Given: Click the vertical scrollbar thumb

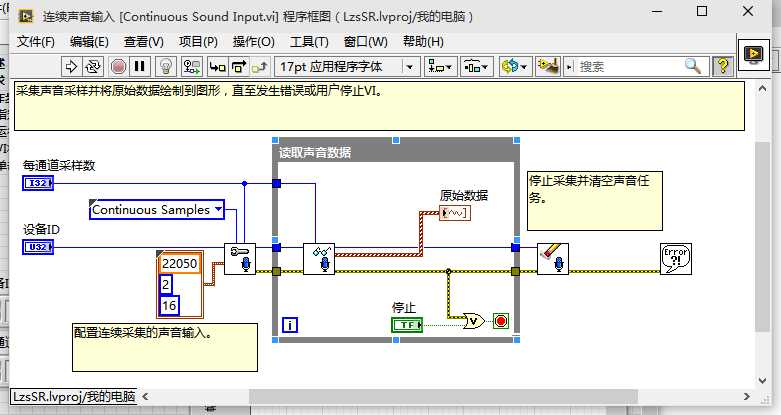Looking at the screenshot, I should point(763,237).
